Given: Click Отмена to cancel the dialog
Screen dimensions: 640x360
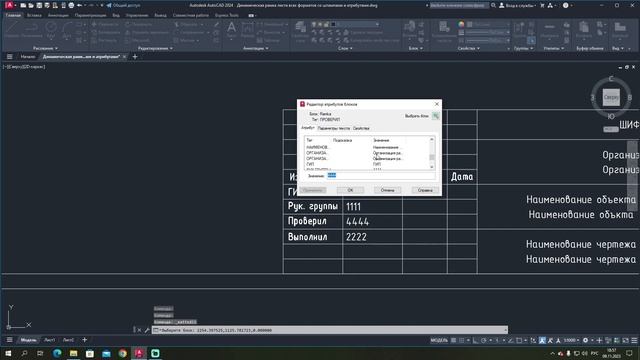Looking at the screenshot, I should tap(387, 190).
